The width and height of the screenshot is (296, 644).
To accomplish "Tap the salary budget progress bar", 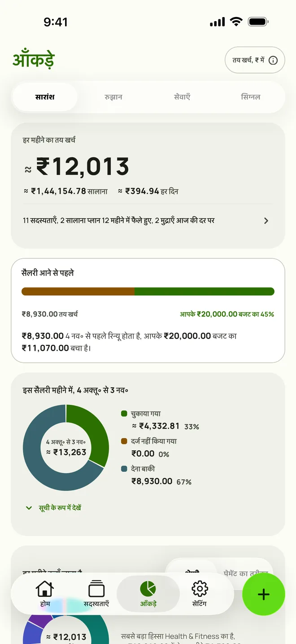I will [x=148, y=291].
